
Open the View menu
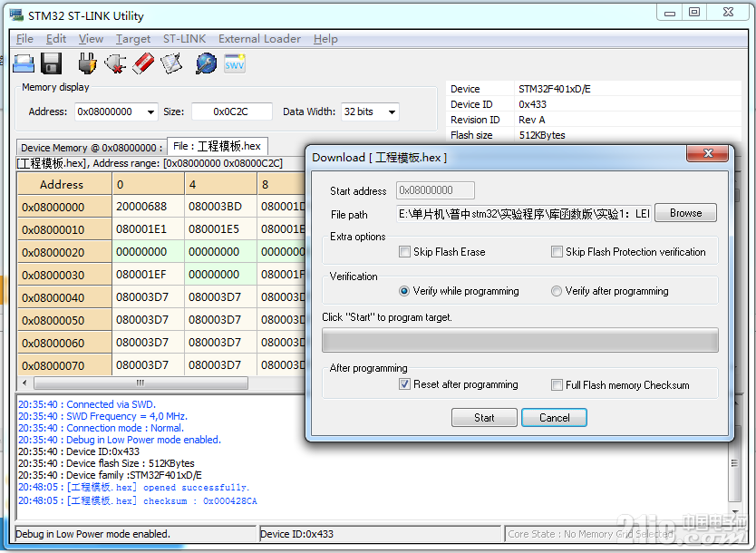[x=91, y=39]
